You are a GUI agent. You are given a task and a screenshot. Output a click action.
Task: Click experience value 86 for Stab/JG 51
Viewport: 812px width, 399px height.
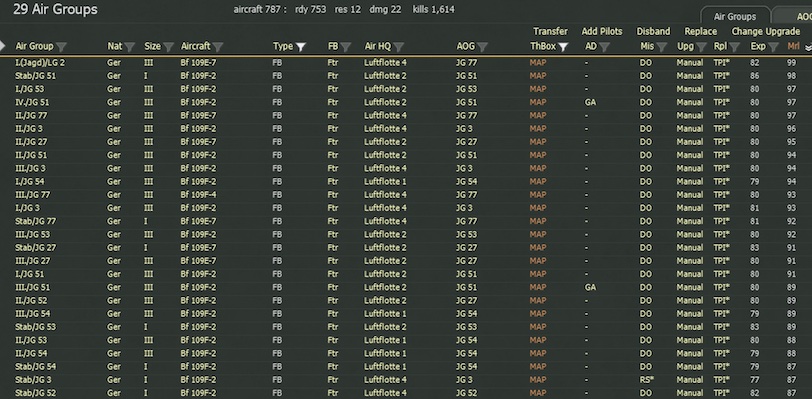(755, 76)
